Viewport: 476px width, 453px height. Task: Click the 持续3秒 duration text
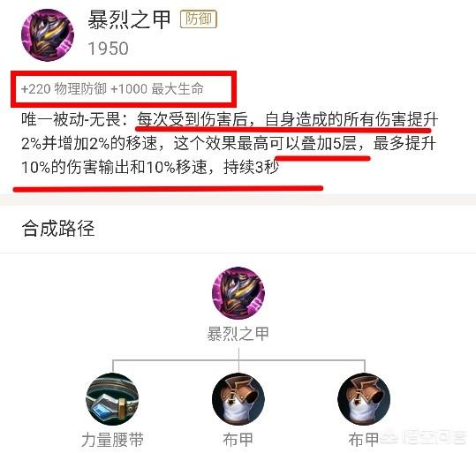(251, 167)
